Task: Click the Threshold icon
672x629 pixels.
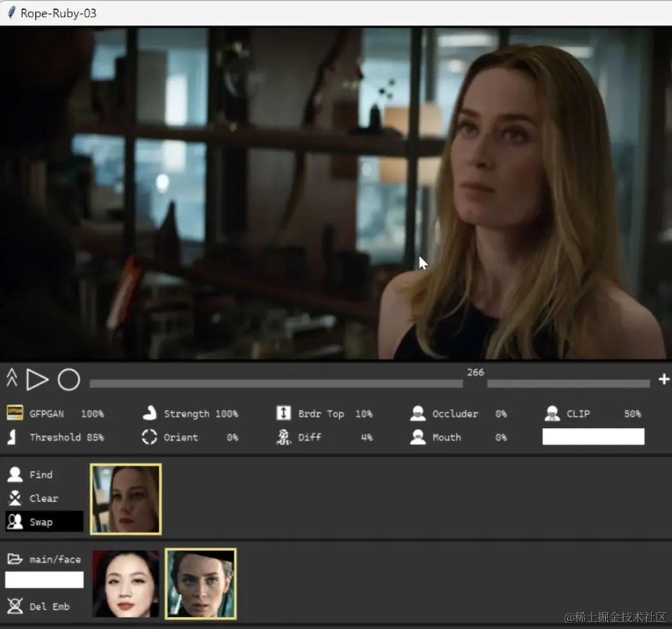Action: pyautogui.click(x=12, y=437)
